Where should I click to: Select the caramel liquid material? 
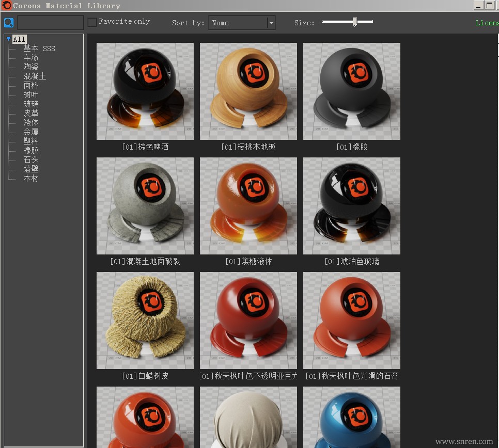pyautogui.click(x=248, y=206)
